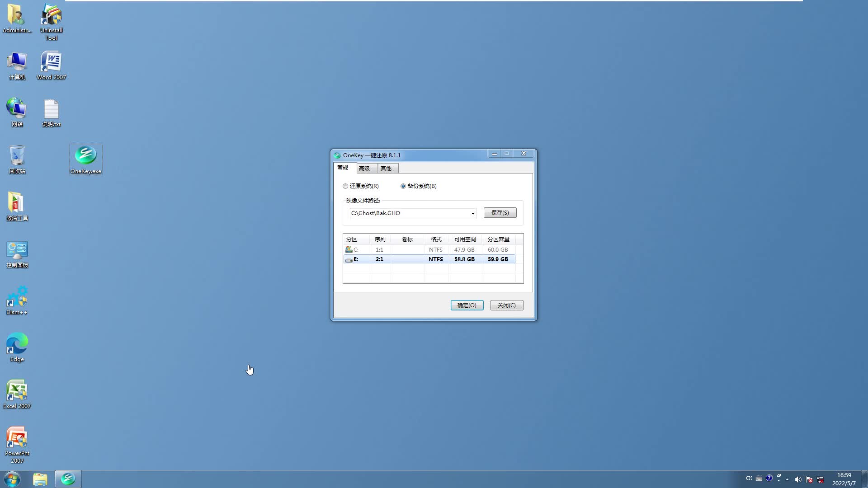868x488 pixels.
Task: Switch to the 高级 tab
Action: coord(366,168)
